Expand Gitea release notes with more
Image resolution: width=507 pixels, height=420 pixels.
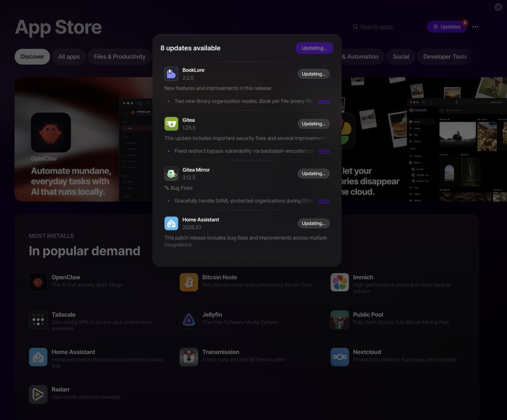tap(324, 151)
